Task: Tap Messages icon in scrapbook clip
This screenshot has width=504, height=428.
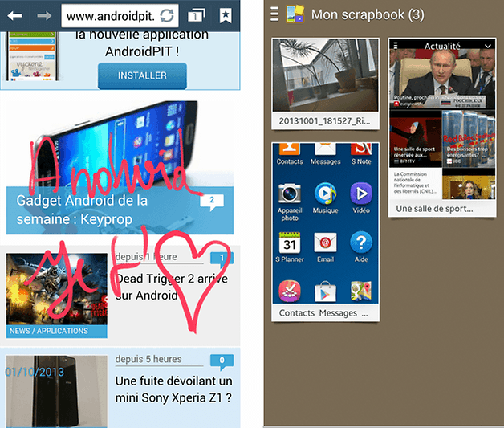Action: (325, 154)
